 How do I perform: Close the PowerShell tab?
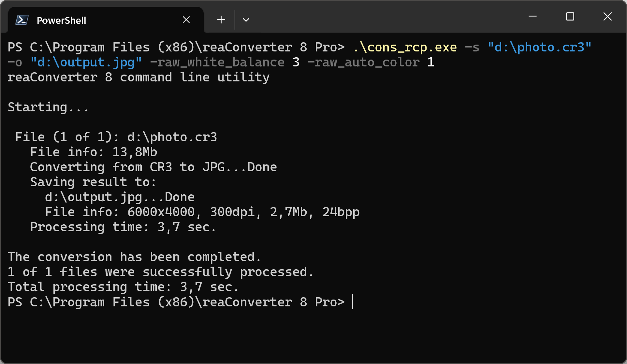pyautogui.click(x=186, y=20)
